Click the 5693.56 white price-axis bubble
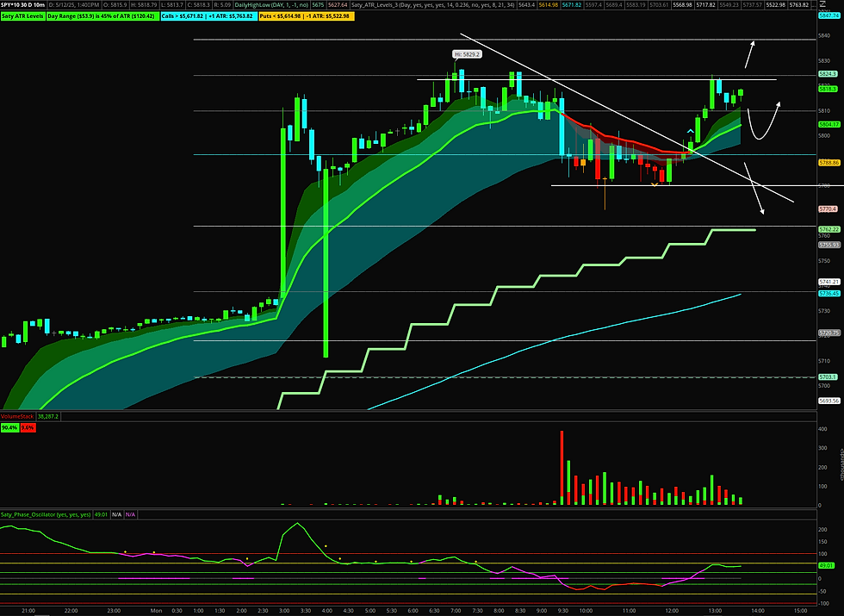This screenshot has height=616, width=844. (828, 401)
